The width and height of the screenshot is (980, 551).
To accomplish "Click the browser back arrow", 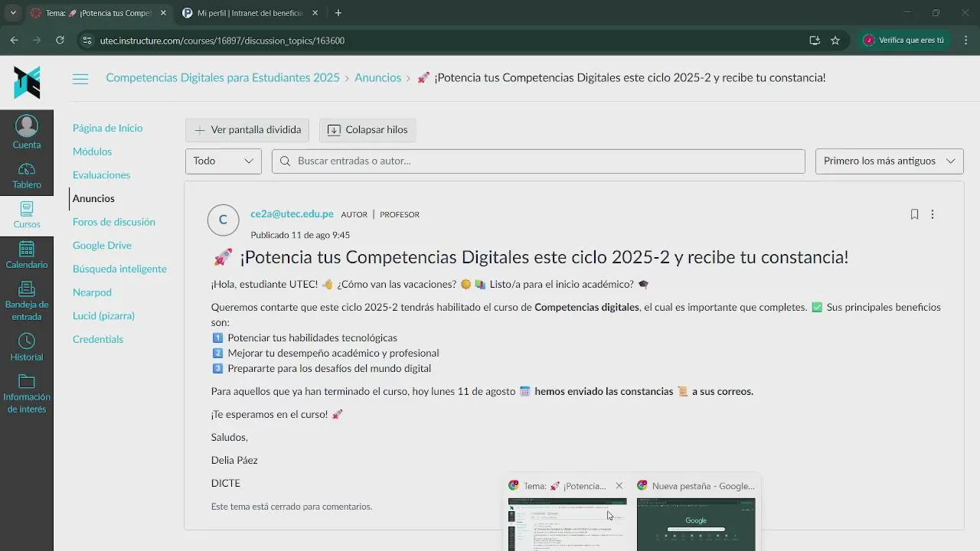I will click(14, 41).
